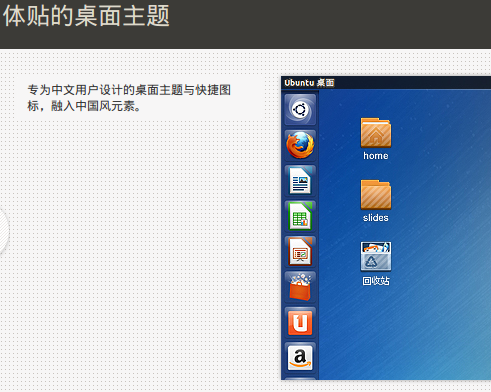Click the previous slide arrow on the left edge
This screenshot has width=491, height=392.
click(x=3, y=231)
